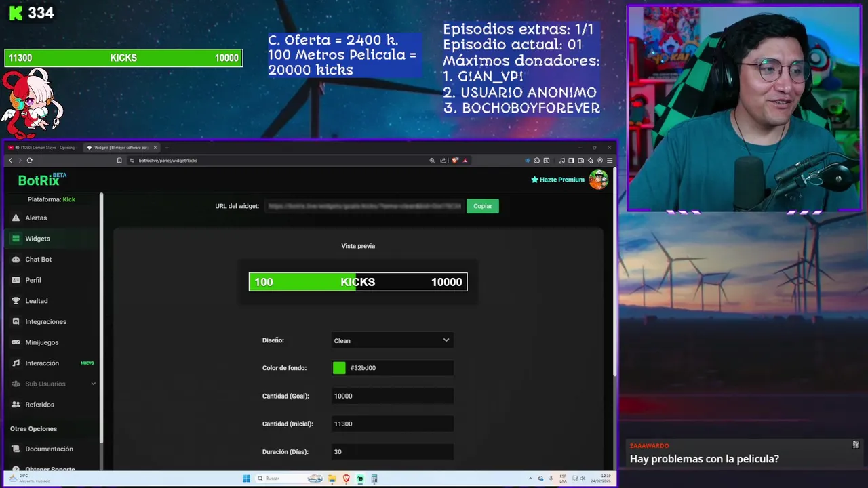Click the Plataforma: Kick label

[52, 199]
